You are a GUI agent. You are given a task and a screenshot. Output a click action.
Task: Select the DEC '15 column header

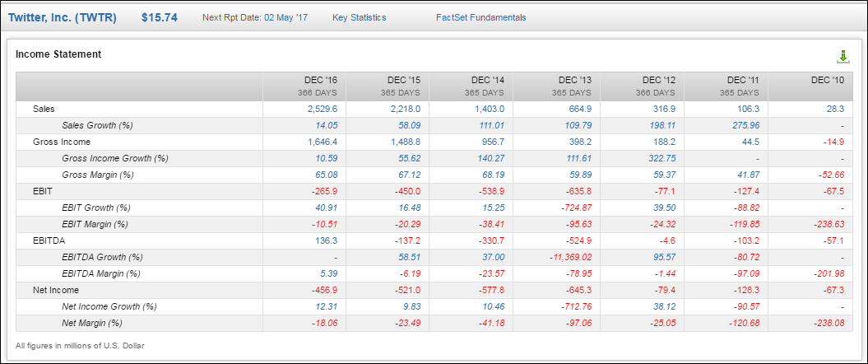coord(404,80)
